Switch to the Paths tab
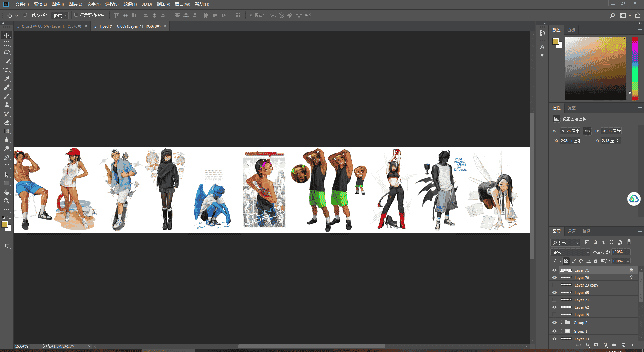644x352 pixels. click(x=586, y=231)
